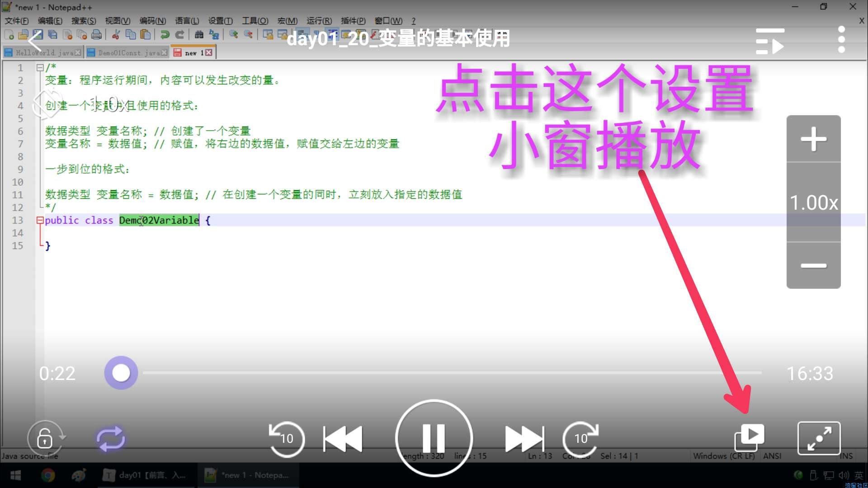Open the 语言(L) menu
The image size is (868, 488).
[187, 21]
